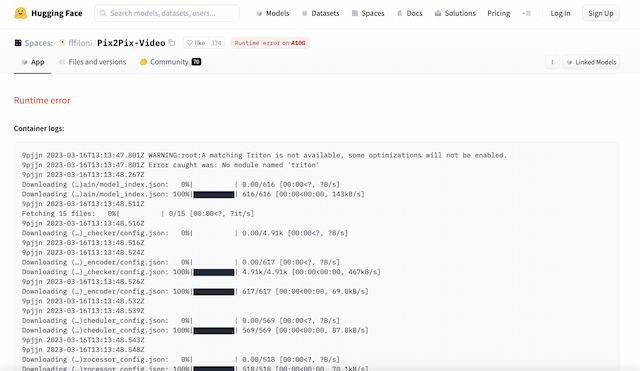
Task: Click the search magnifier icon
Action: pyautogui.click(x=103, y=13)
